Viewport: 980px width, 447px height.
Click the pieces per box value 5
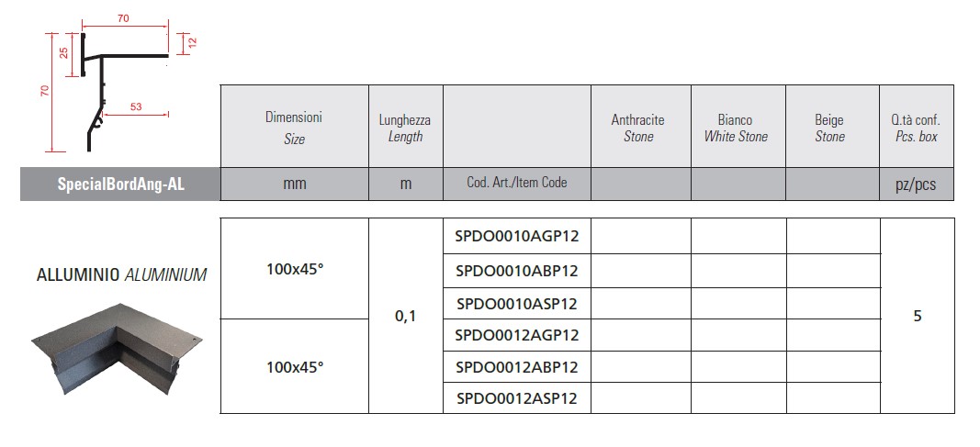pyautogui.click(x=917, y=316)
